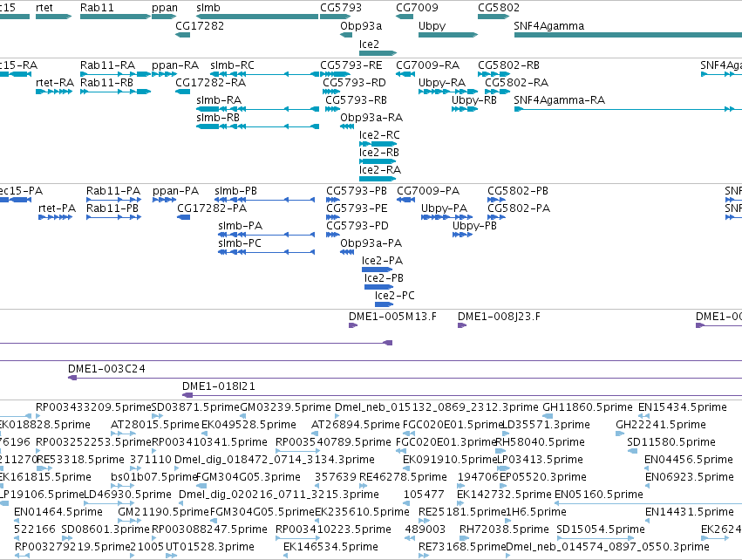Image resolution: width=742 pixels, height=560 pixels.
Task: Select the CG5793-RB transcript label
Action: [357, 100]
